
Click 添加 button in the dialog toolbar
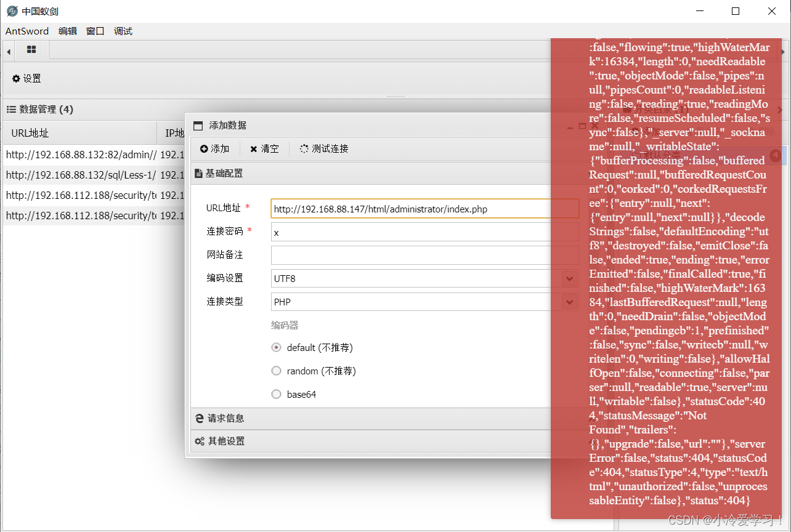(x=214, y=149)
